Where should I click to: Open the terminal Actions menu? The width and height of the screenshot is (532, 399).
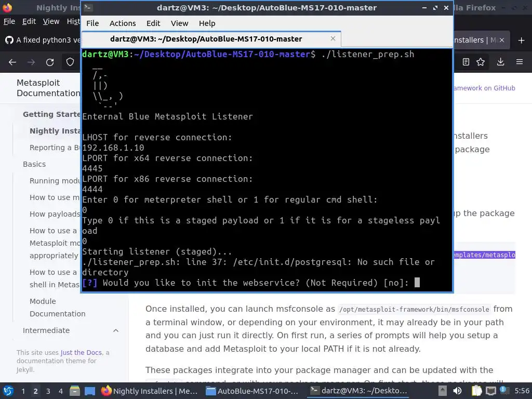123,23
